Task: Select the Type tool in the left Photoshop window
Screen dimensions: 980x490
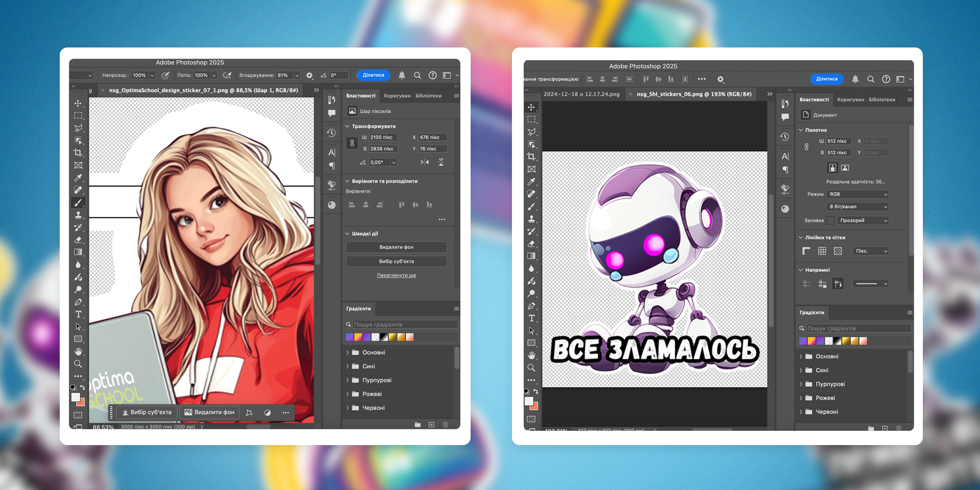Action: click(x=78, y=314)
